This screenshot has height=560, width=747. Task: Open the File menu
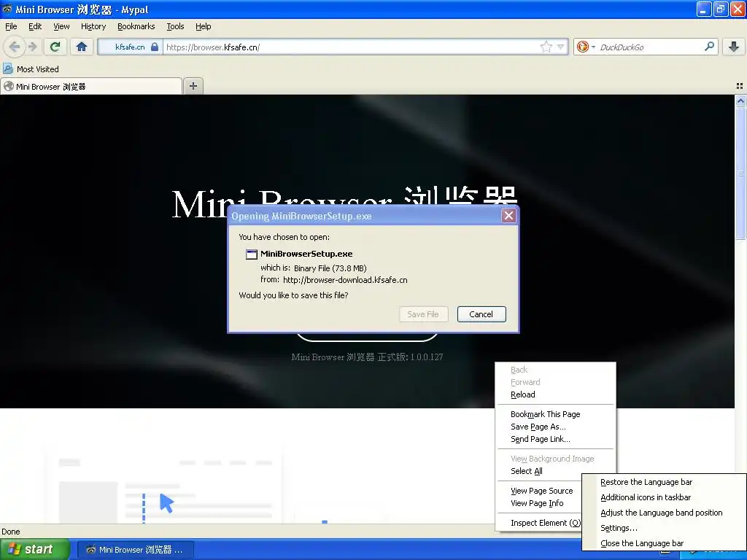pos(11,26)
